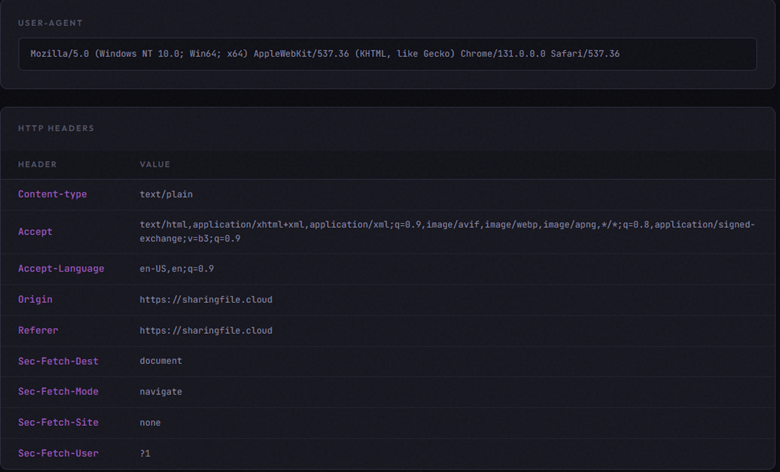Select the Sec-Fetch-Site header name

[x=58, y=422]
